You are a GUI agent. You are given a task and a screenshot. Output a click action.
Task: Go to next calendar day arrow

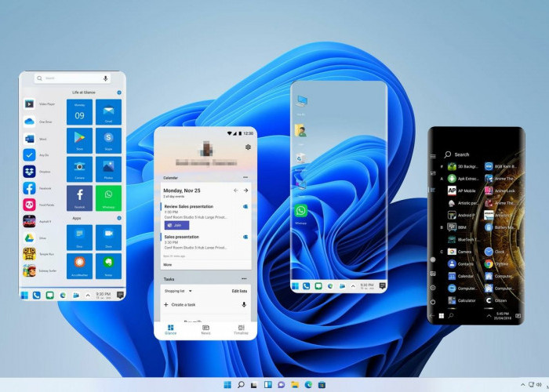click(245, 191)
